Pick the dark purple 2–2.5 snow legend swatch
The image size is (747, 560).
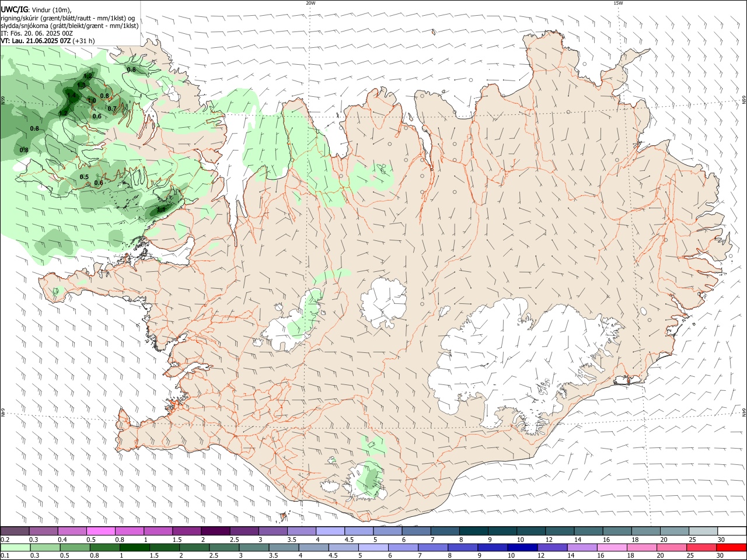click(215, 531)
